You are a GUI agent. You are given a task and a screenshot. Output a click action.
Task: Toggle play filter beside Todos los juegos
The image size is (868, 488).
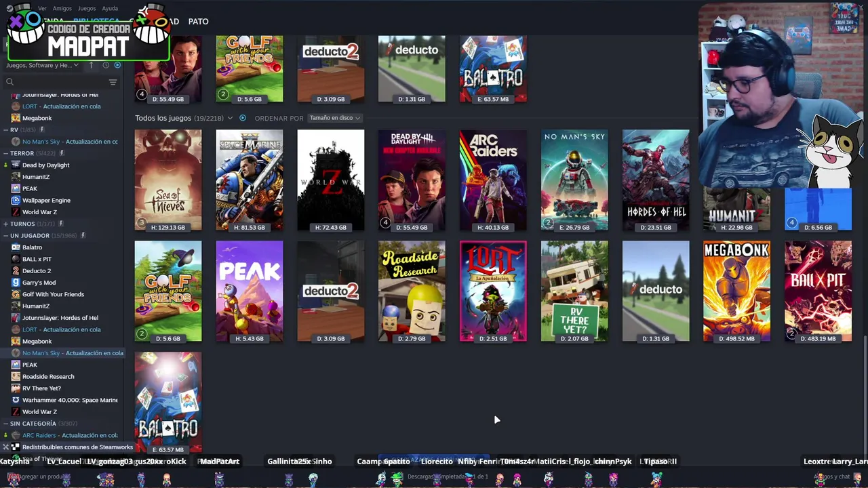coord(243,118)
